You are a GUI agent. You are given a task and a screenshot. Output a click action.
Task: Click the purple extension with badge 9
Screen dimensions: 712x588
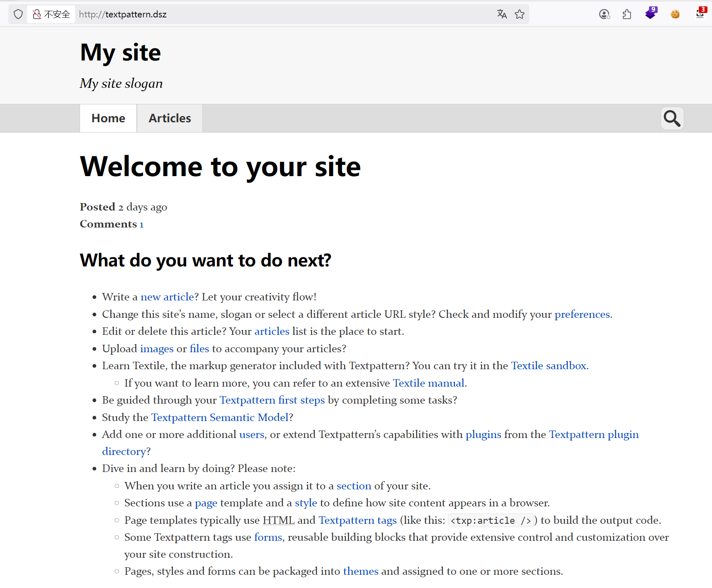pos(651,14)
